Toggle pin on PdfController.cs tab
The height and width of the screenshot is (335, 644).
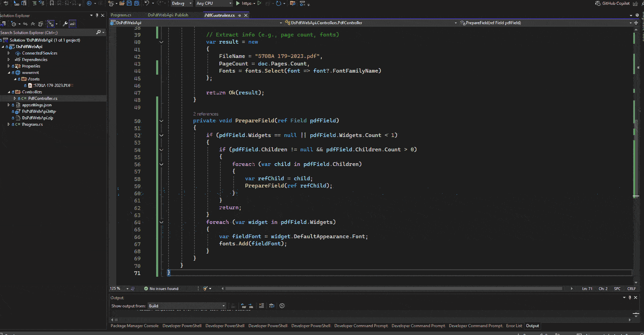pyautogui.click(x=240, y=15)
